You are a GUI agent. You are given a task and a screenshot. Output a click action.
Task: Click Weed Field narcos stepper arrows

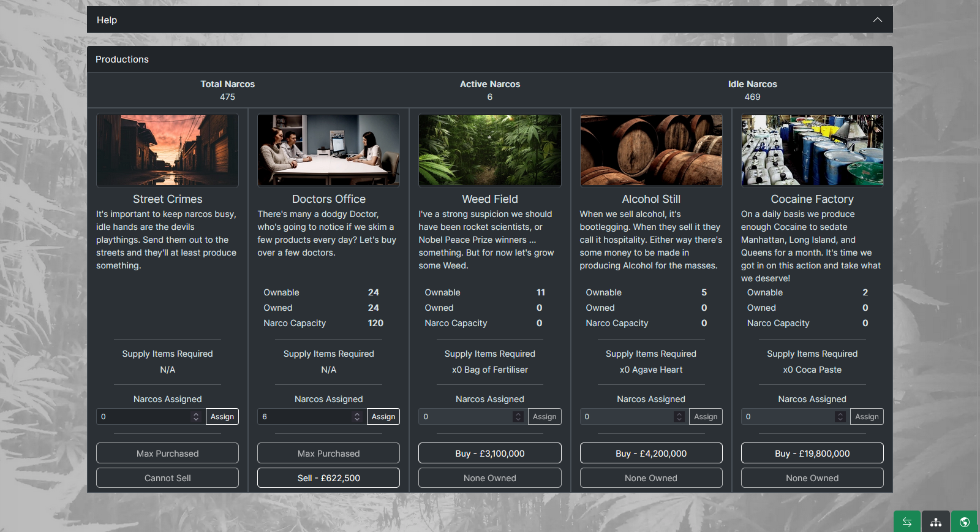tap(518, 417)
